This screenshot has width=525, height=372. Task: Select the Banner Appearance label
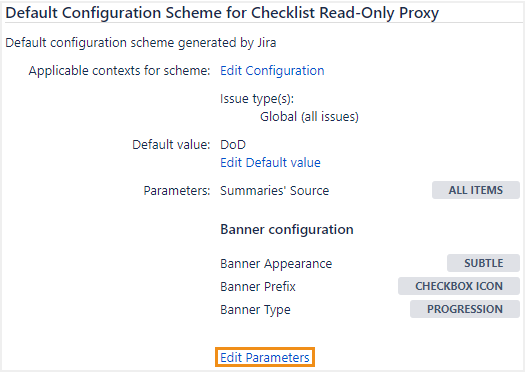(276, 264)
